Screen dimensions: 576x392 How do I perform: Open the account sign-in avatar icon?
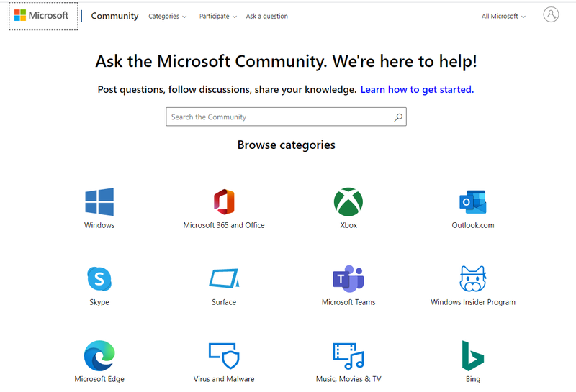pyautogui.click(x=551, y=14)
